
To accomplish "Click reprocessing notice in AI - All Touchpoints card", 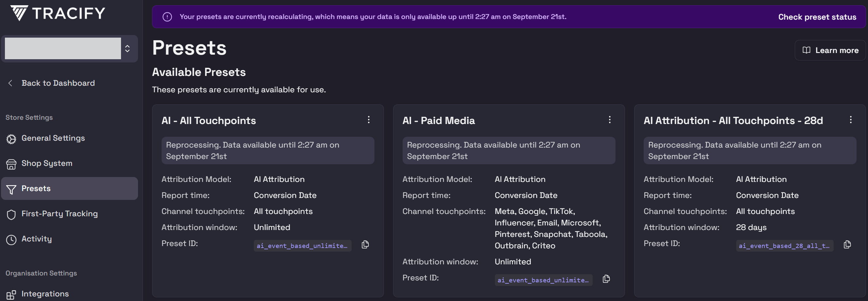I will click(268, 151).
